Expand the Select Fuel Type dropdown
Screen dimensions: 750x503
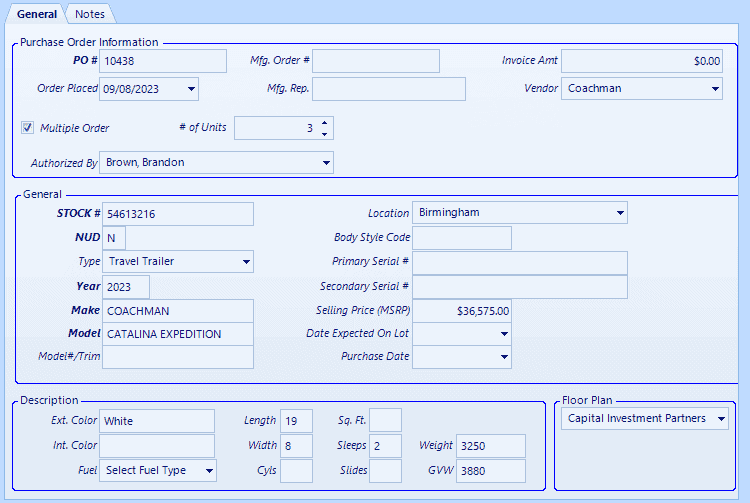coord(209,470)
